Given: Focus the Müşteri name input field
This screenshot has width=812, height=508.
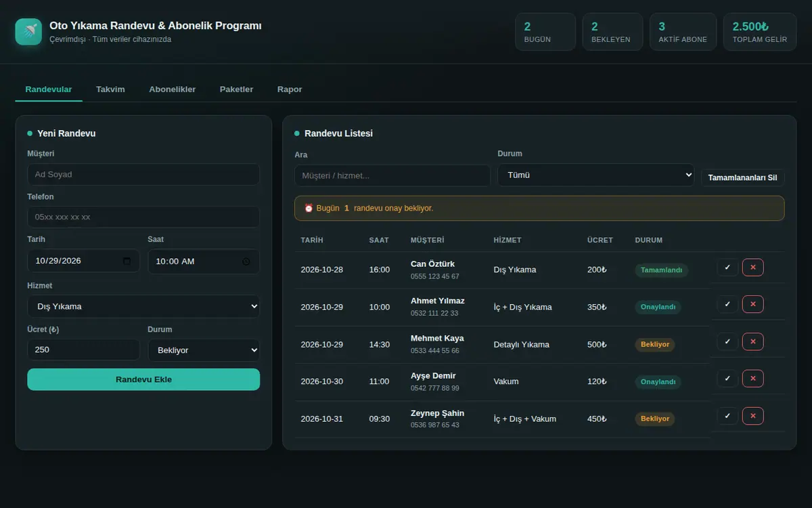Looking at the screenshot, I should click(x=143, y=174).
